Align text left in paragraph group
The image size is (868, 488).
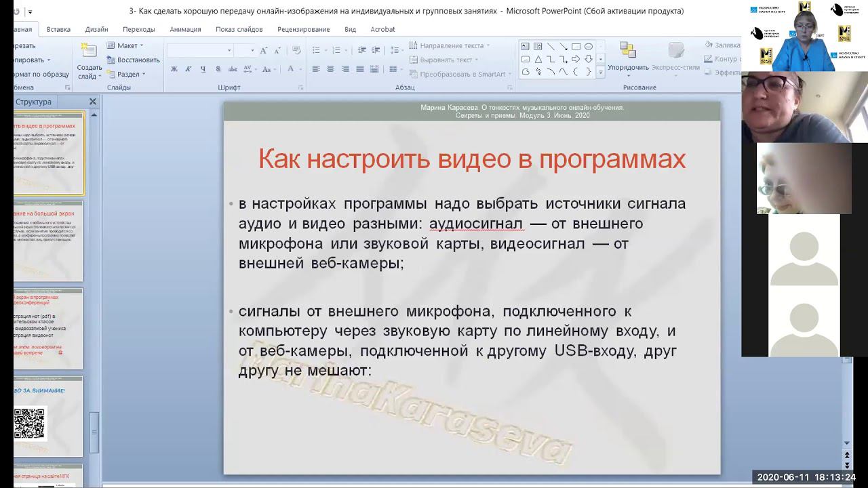pyautogui.click(x=316, y=68)
